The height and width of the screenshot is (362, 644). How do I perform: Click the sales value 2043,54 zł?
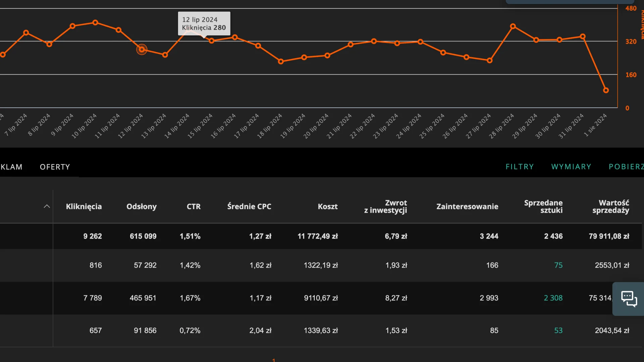(612, 330)
